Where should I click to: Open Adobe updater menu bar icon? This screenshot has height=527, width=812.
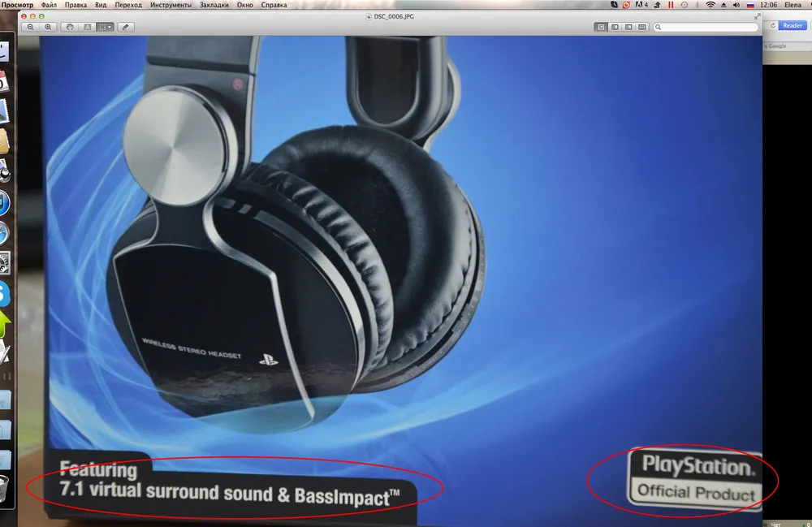point(641,5)
